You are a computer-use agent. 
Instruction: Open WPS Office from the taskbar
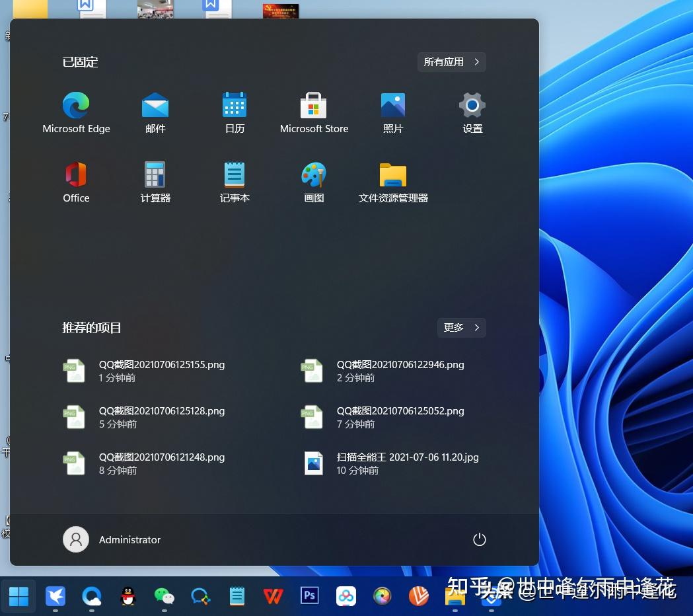273,596
